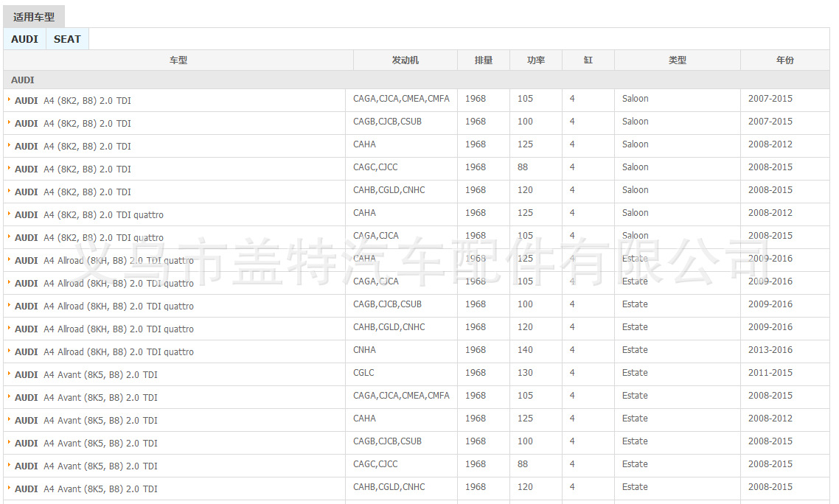
Task: Click CAGA,CJCA,CMEA,CMFA in the A4 Avant row
Action: tap(401, 396)
